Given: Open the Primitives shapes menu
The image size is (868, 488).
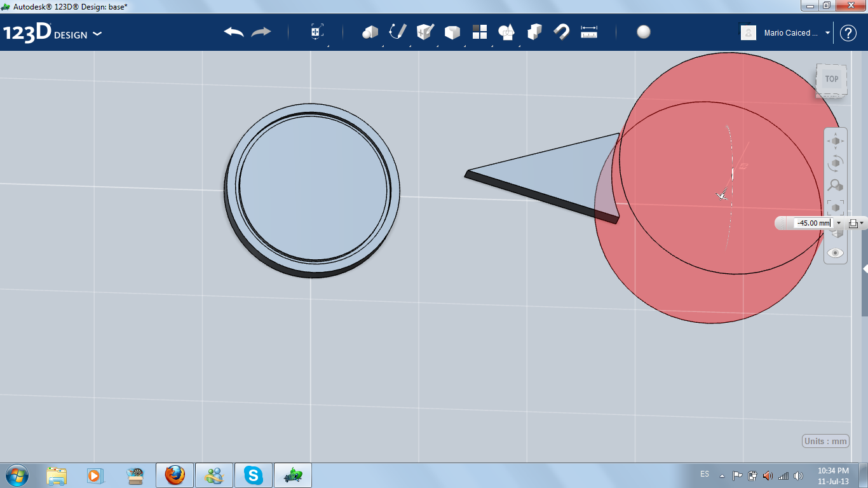Looking at the screenshot, I should pos(370,32).
